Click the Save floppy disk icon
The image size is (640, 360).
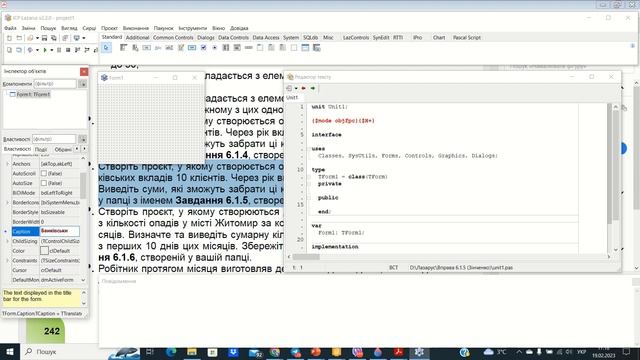(x=44, y=38)
